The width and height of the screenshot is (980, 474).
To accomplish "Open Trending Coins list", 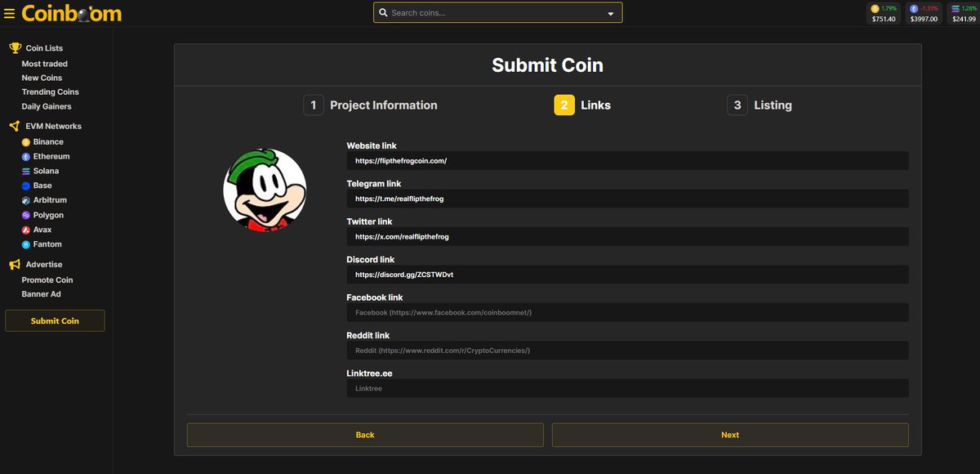I will 51,92.
